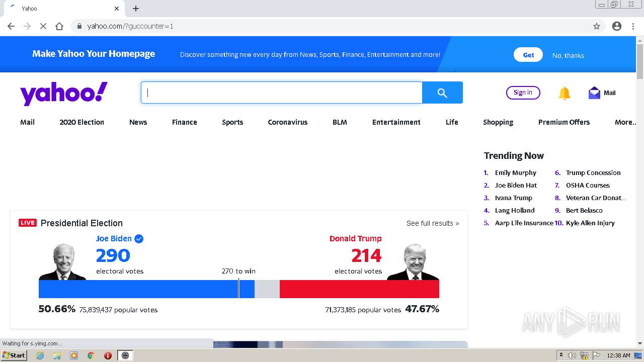The image size is (644, 362).
Task: Go to the Finance section
Action: pos(184,122)
